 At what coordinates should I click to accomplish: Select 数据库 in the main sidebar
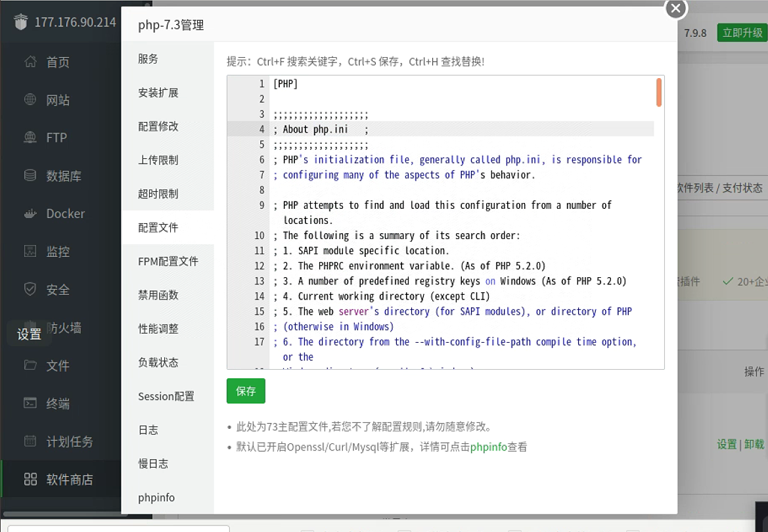(x=64, y=176)
